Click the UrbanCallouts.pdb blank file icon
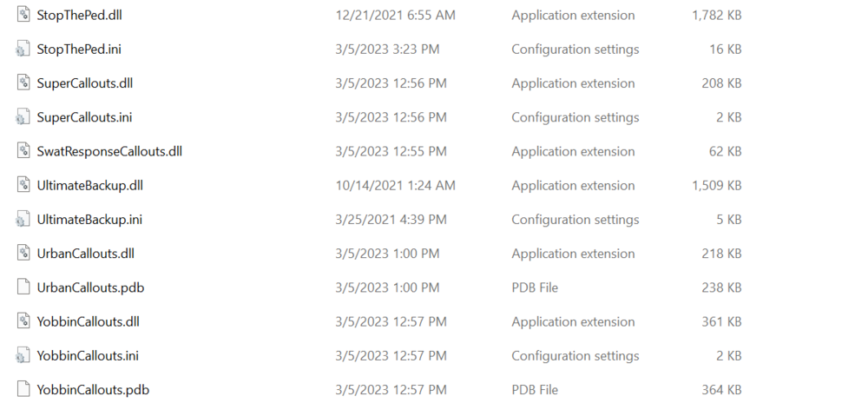Screen dimensions: 868x403 click(x=23, y=287)
